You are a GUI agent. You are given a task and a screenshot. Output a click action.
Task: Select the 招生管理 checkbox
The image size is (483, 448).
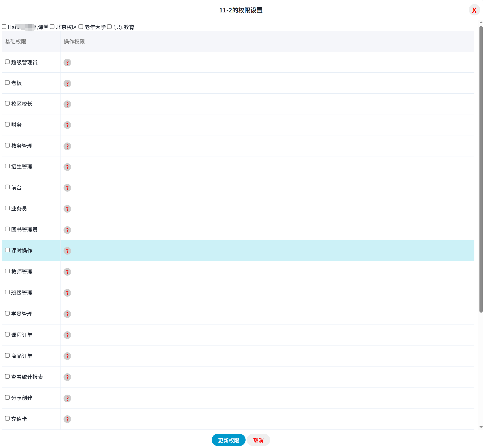(7, 166)
